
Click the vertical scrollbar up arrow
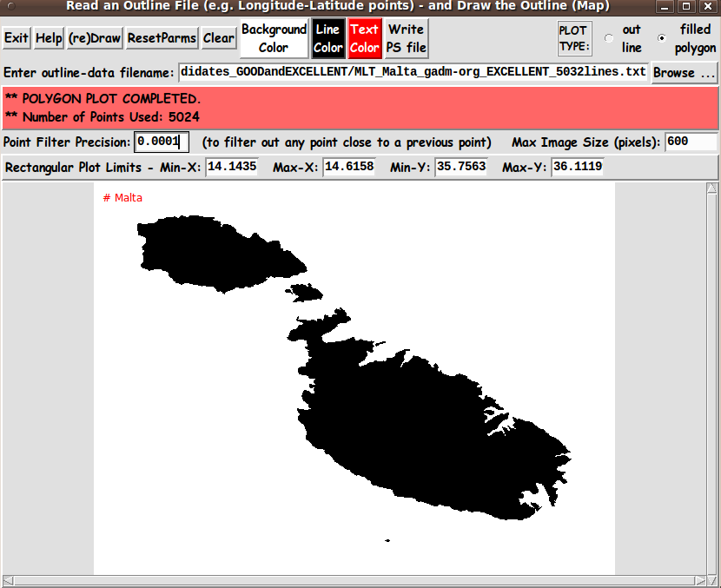711,188
